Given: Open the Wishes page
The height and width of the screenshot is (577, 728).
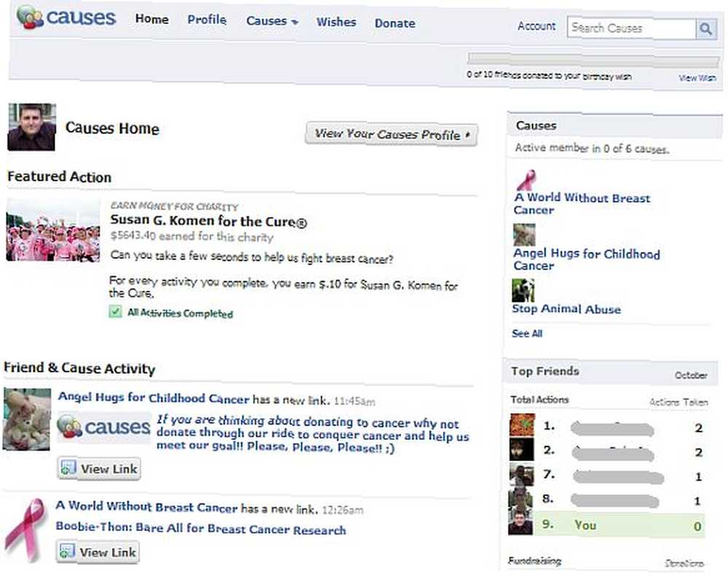Looking at the screenshot, I should coord(336,22).
